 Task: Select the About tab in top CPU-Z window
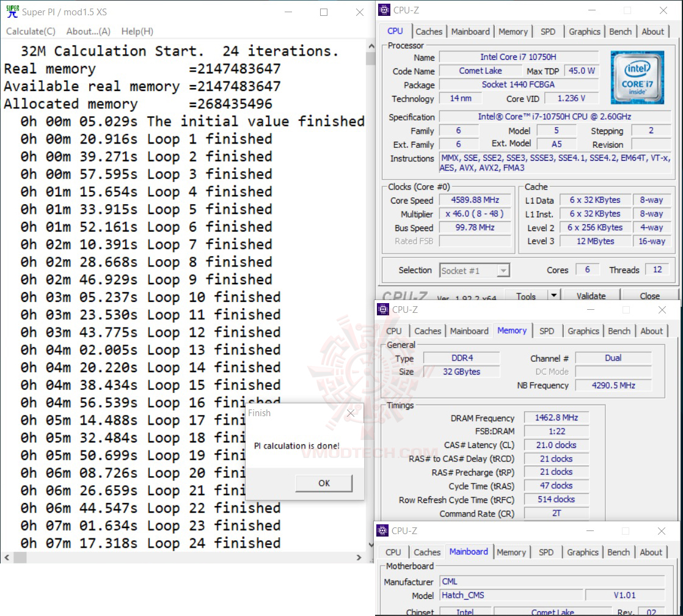coord(652,31)
